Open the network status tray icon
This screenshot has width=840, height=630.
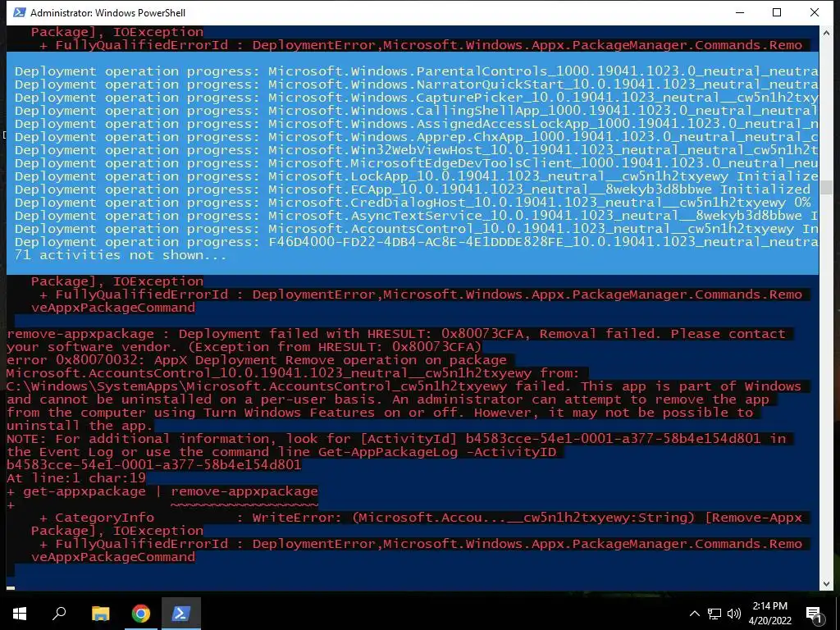point(714,614)
